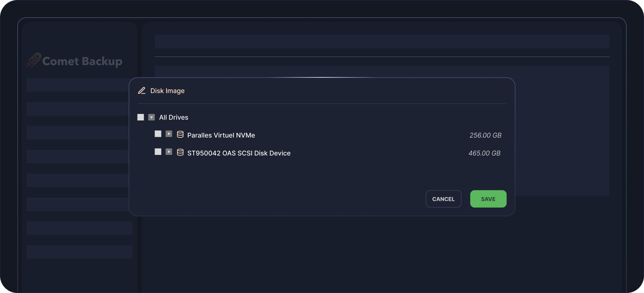
Task: Click the disk icon for Paralles Virtuel NVMe
Action: click(180, 135)
